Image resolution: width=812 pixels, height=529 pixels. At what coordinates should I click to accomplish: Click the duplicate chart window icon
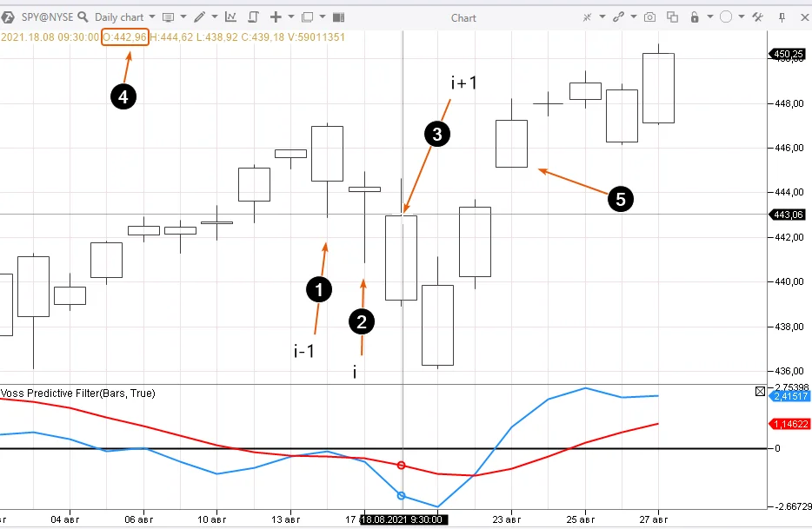tap(672, 17)
